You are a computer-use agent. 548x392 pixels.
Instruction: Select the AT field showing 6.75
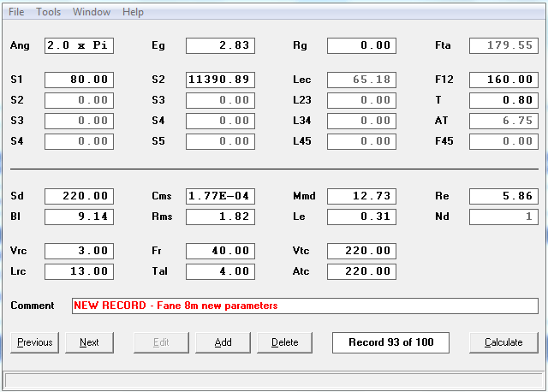point(503,121)
